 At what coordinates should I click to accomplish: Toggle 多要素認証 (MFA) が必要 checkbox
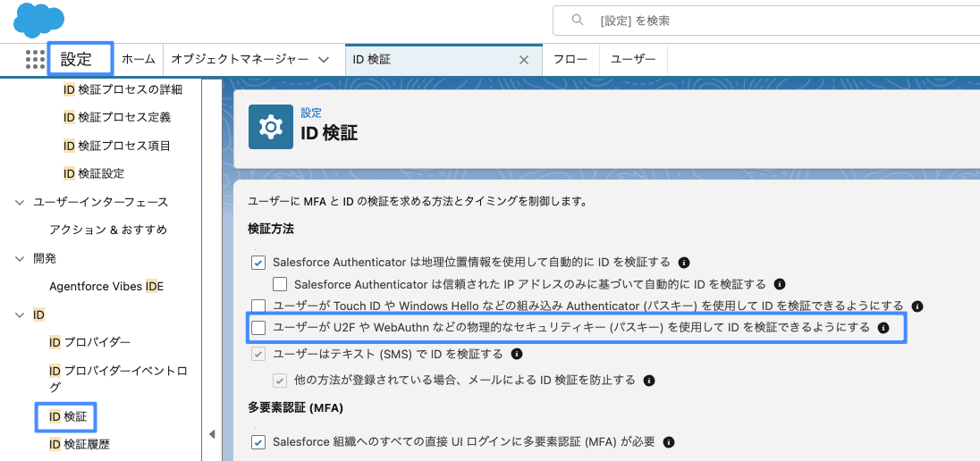(x=258, y=442)
